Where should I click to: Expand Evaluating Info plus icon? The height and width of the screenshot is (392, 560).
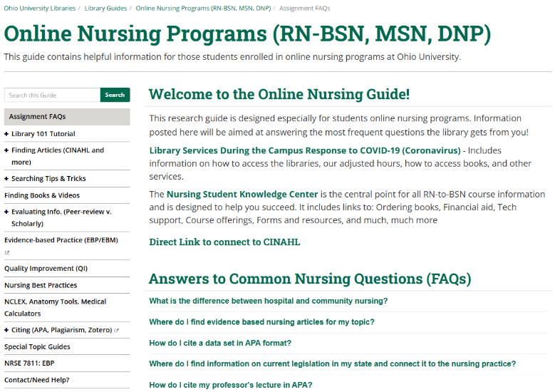point(6,212)
